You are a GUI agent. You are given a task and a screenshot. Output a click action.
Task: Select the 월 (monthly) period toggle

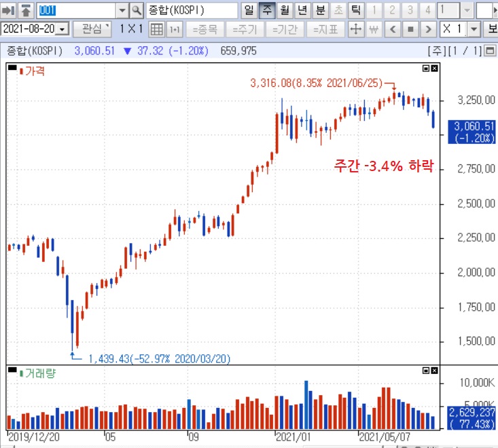(285, 10)
